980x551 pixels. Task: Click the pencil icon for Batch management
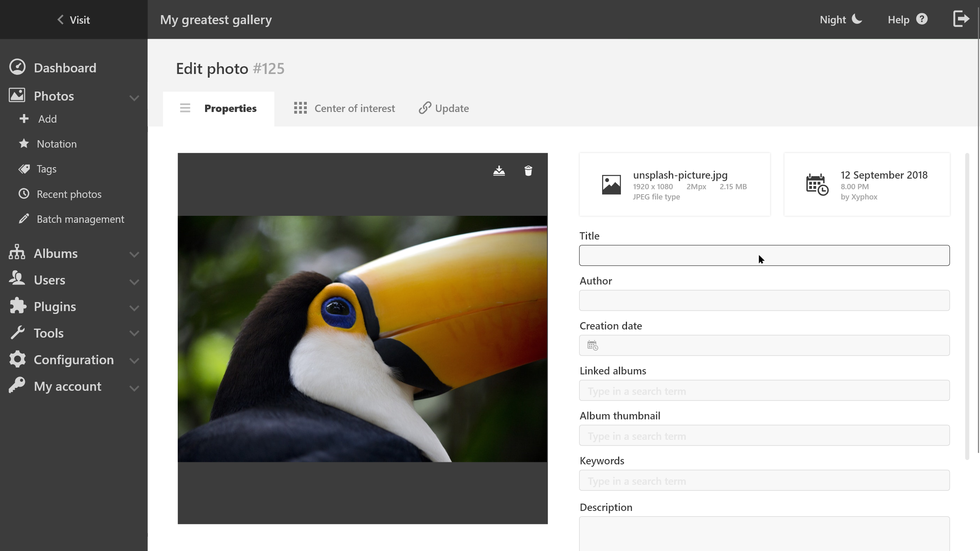24,219
